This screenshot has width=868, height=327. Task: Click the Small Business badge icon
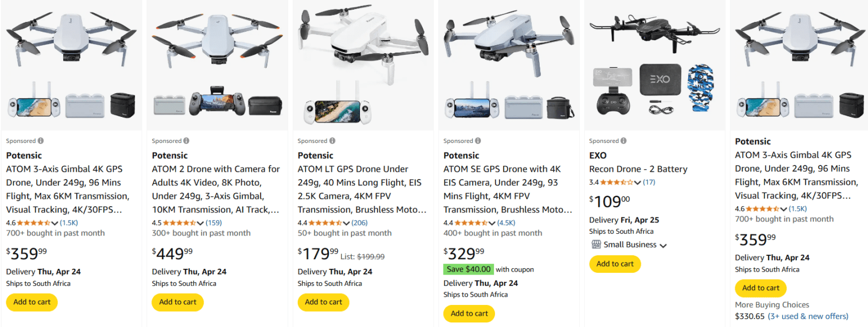point(597,245)
